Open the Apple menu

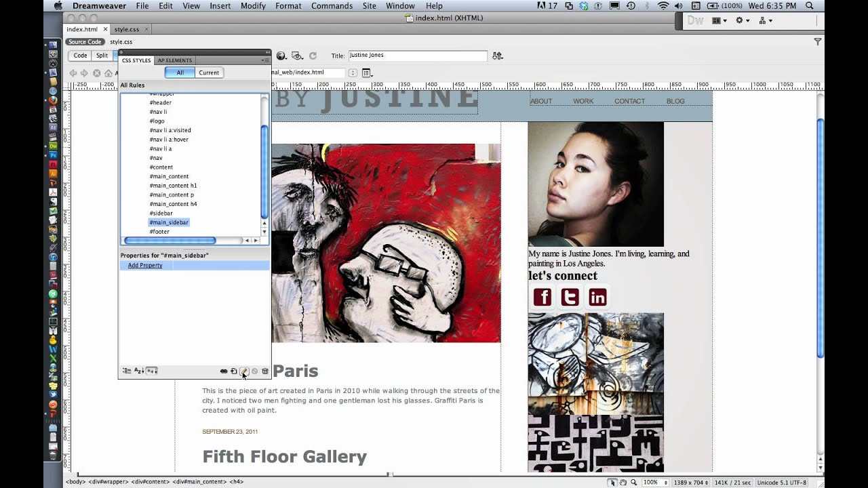(58, 6)
